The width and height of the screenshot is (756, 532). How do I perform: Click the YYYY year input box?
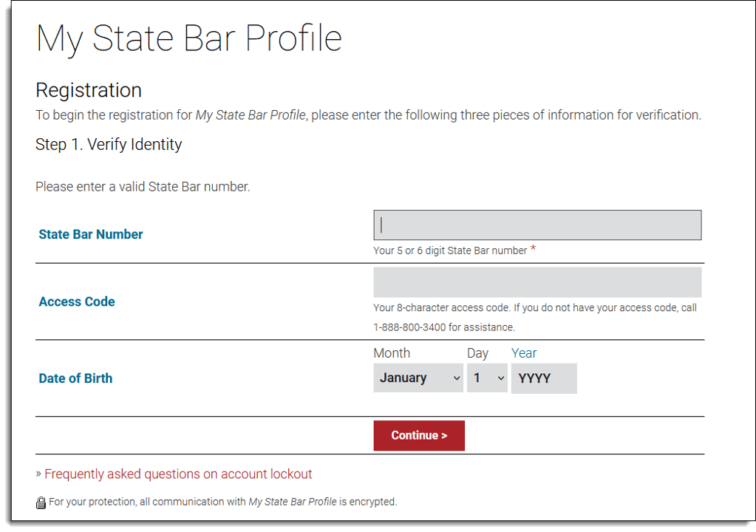click(x=544, y=378)
